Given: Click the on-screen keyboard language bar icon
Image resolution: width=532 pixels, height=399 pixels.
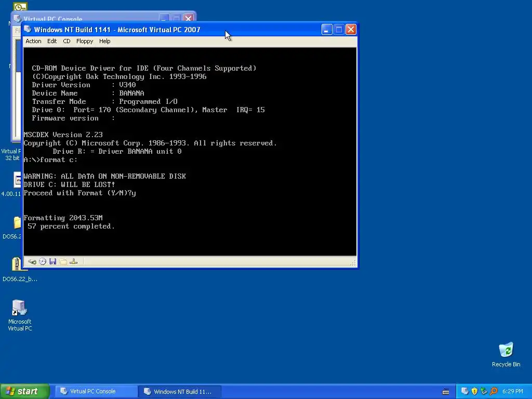Looking at the screenshot, I should (446, 392).
